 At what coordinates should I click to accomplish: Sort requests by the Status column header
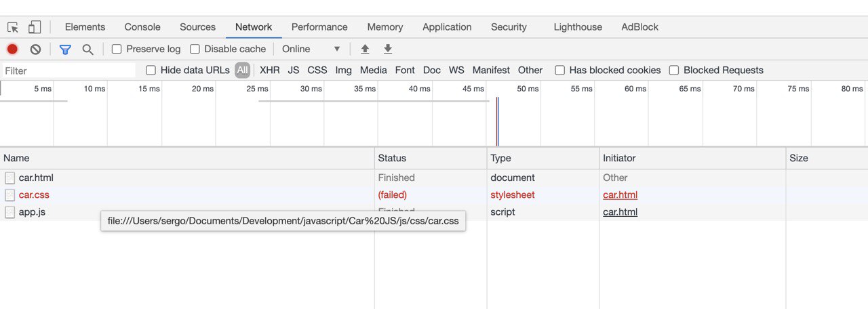tap(431, 158)
